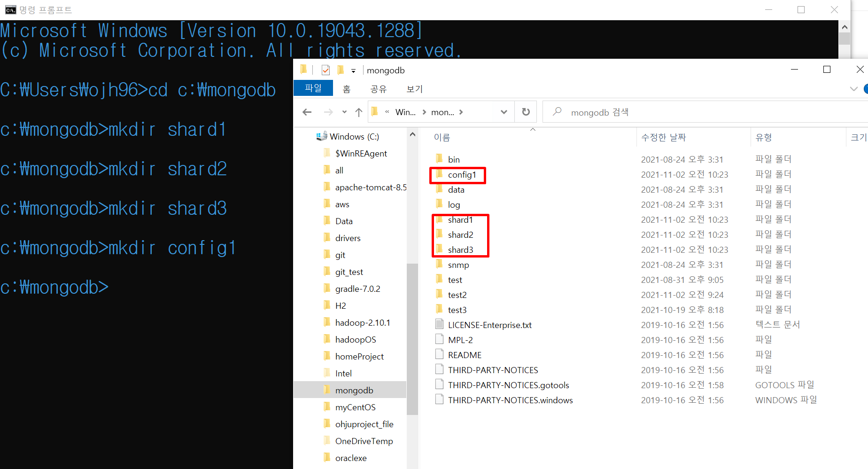Select the test3 folder
Screen dimensions: 868x469
coord(457,310)
